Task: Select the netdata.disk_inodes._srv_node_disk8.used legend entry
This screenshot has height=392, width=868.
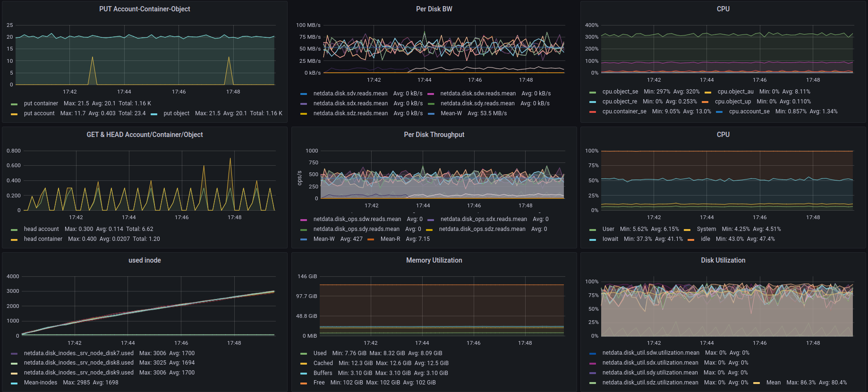Action: tap(78, 363)
